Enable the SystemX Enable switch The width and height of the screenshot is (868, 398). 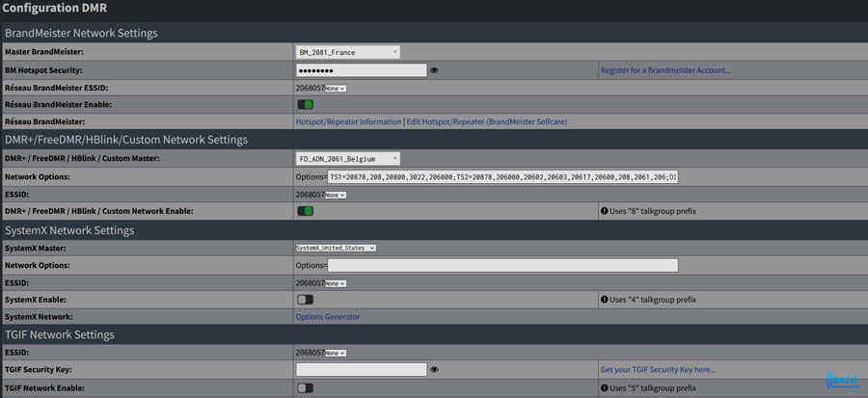(305, 300)
